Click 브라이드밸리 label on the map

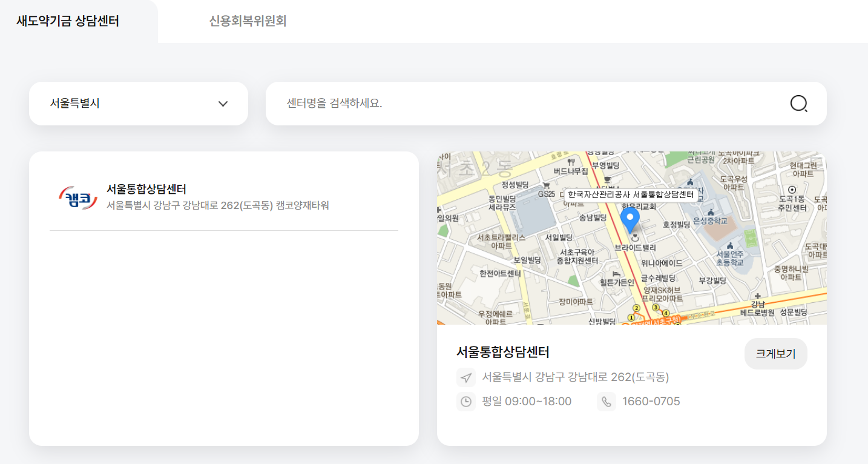tap(635, 248)
